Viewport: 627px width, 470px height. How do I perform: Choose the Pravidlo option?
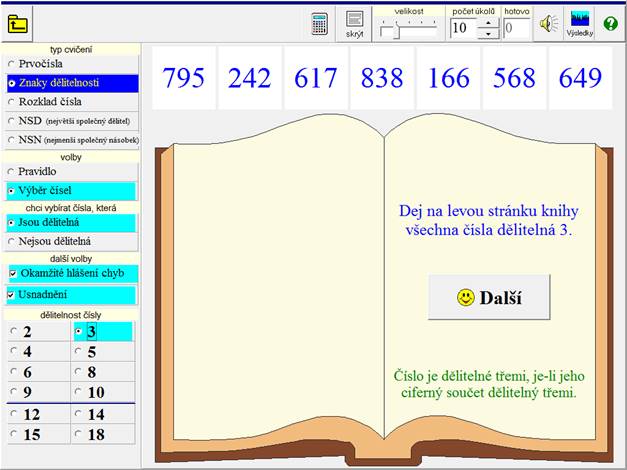click(71, 172)
